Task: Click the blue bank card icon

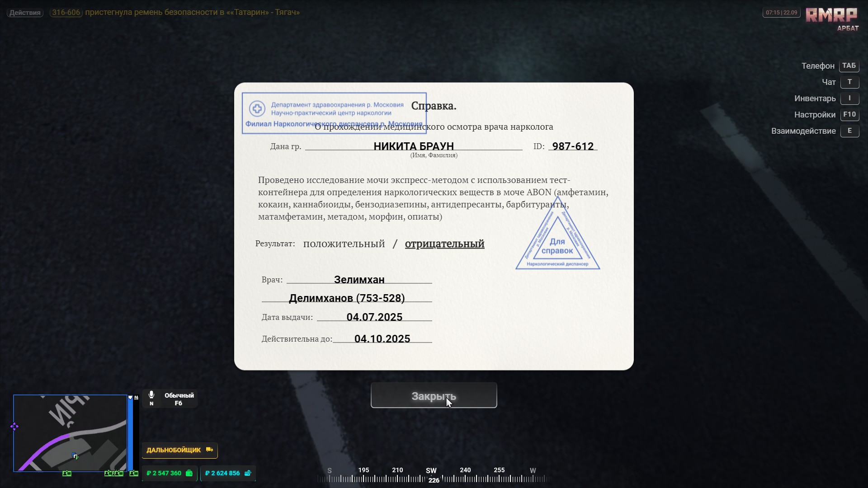Action: pyautogui.click(x=248, y=473)
